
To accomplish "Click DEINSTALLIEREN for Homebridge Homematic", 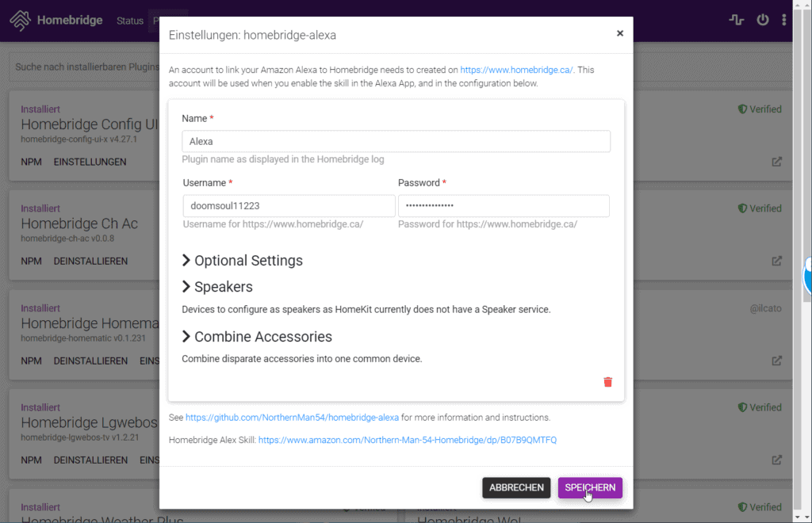I will [x=90, y=361].
